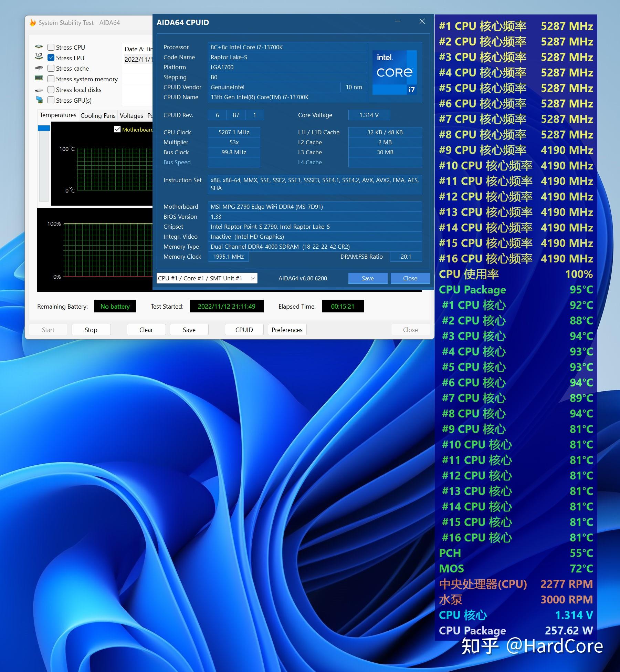Screen dimensions: 620x672
Task: Click the Code Name value Raptor Lake-S
Action: coord(287,57)
